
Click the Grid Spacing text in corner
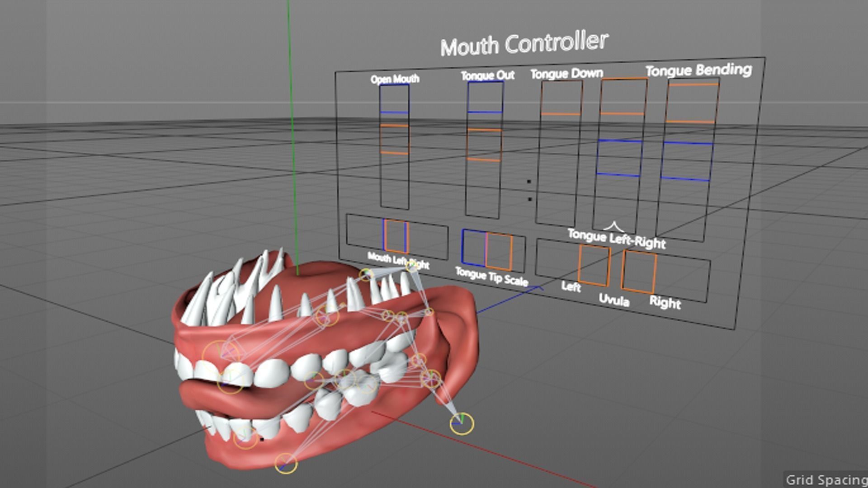pyautogui.click(x=826, y=479)
